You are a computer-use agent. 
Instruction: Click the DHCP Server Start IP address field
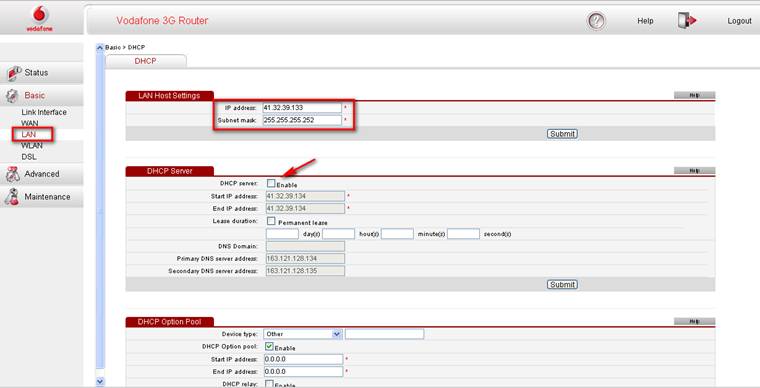pyautogui.click(x=305, y=196)
